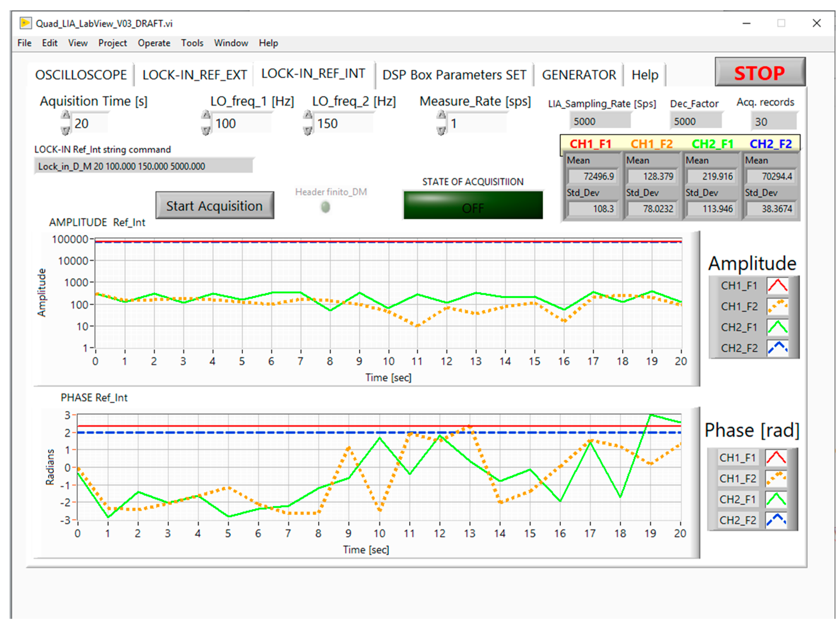Switch to the GENERATOR tab

[578, 75]
